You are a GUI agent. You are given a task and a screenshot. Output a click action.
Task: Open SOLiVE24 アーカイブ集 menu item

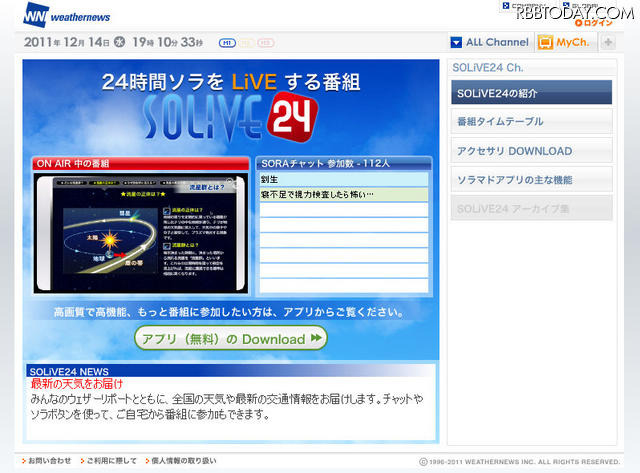(531, 209)
